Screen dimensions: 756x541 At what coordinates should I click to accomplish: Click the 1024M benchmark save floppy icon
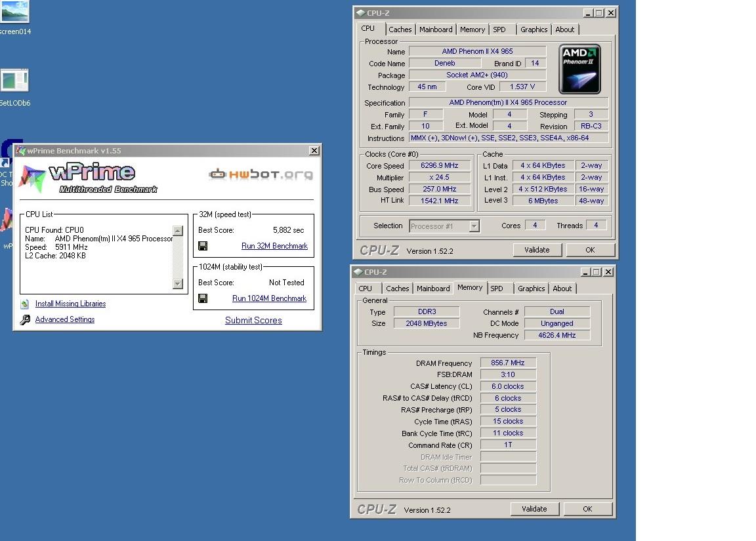(x=203, y=298)
